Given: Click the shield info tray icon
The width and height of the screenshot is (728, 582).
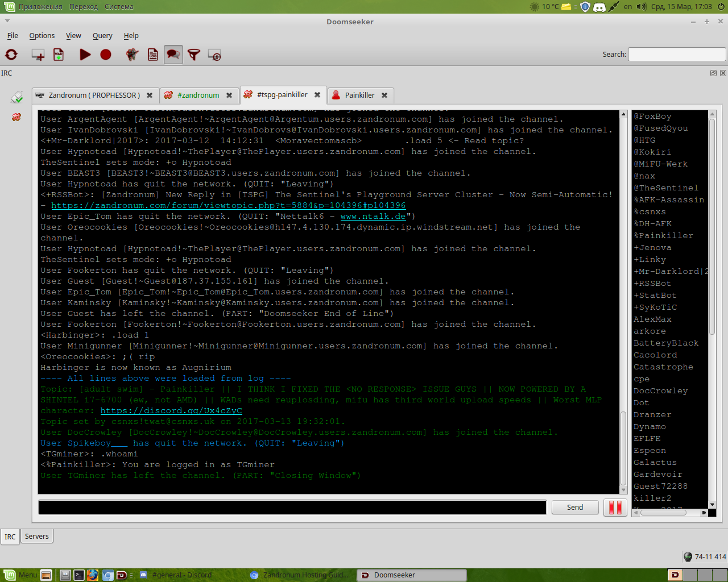Looking at the screenshot, I should 585,7.
